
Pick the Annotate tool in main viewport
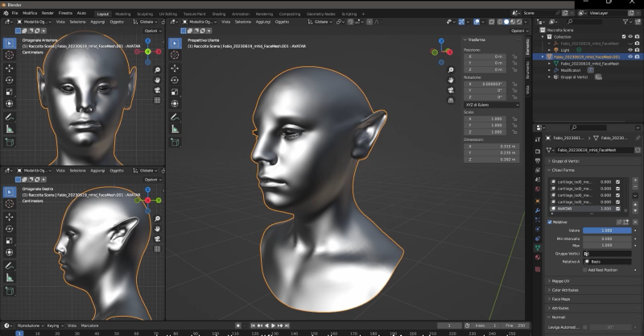[175, 117]
